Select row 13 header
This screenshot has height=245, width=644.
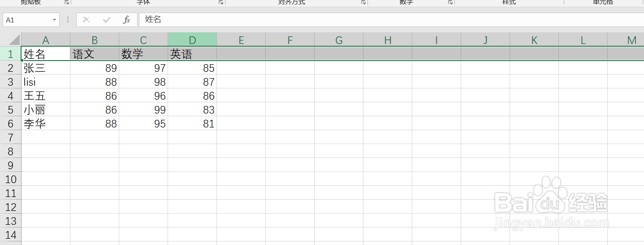pos(11,221)
